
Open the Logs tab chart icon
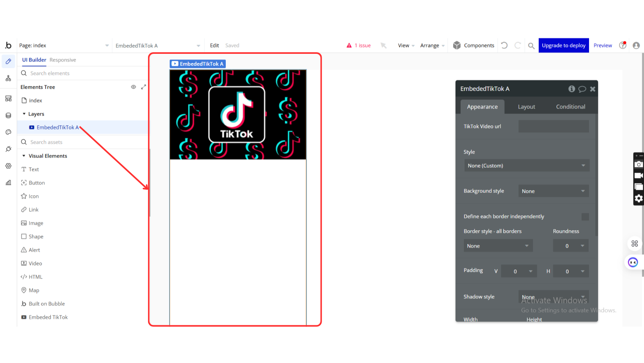(x=8, y=183)
